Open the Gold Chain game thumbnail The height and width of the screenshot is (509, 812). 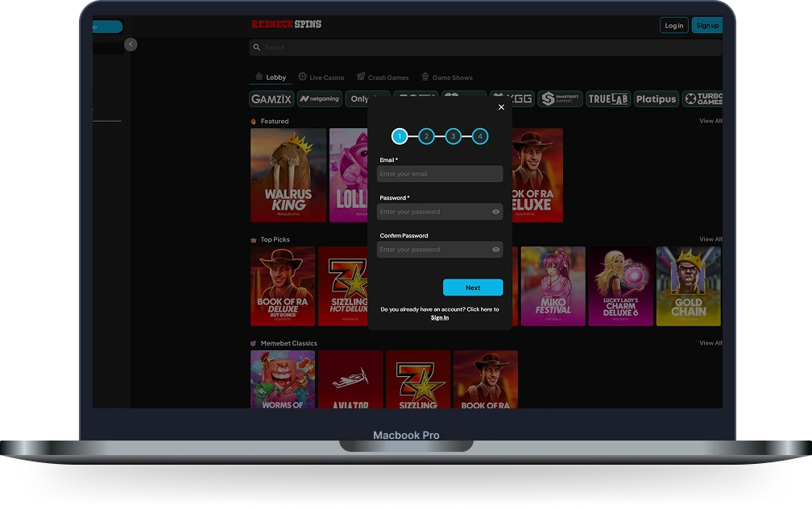pyautogui.click(x=688, y=287)
